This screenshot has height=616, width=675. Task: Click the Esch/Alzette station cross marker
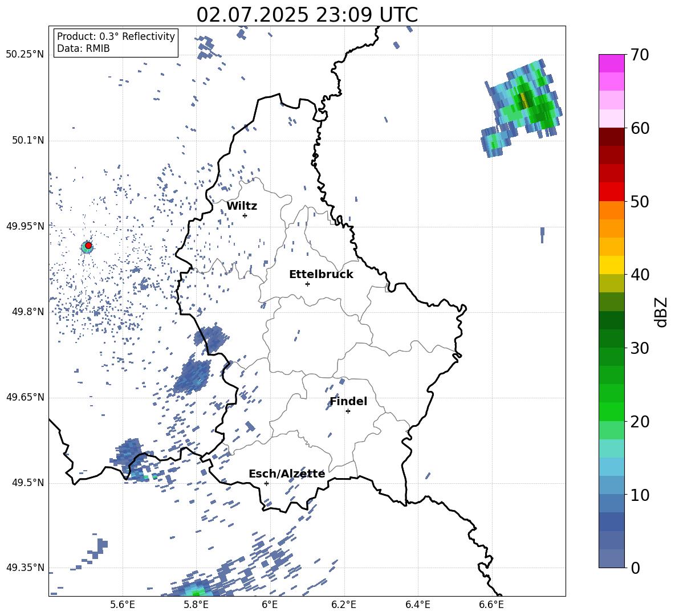(x=266, y=483)
